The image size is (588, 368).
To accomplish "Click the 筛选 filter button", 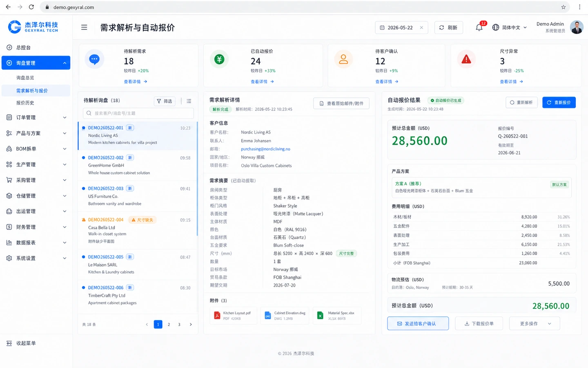I will (x=165, y=101).
